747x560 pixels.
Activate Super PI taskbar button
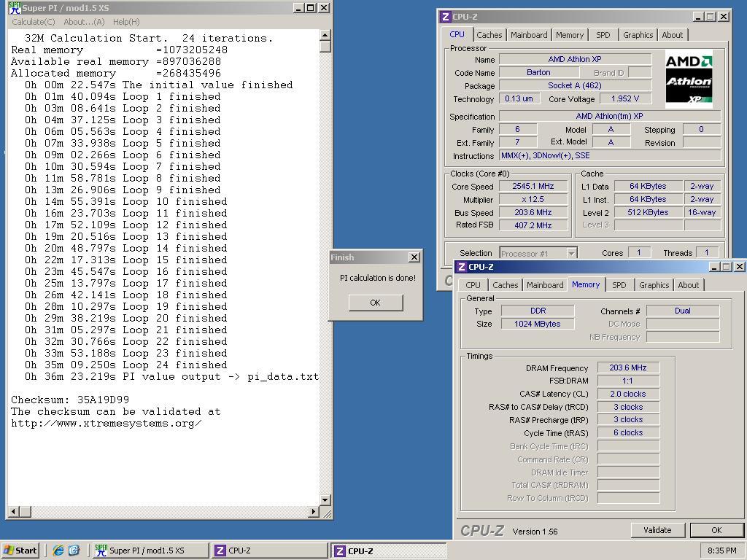tap(149, 550)
